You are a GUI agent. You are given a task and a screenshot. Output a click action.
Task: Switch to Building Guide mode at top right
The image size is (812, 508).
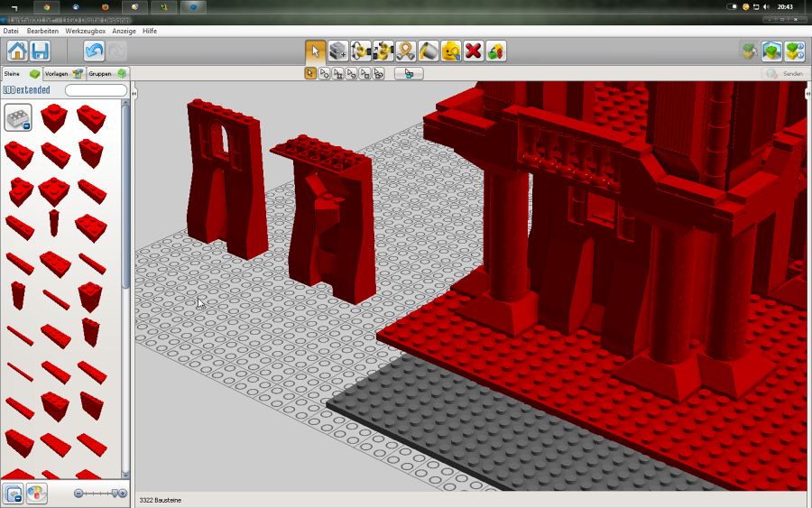coord(794,51)
